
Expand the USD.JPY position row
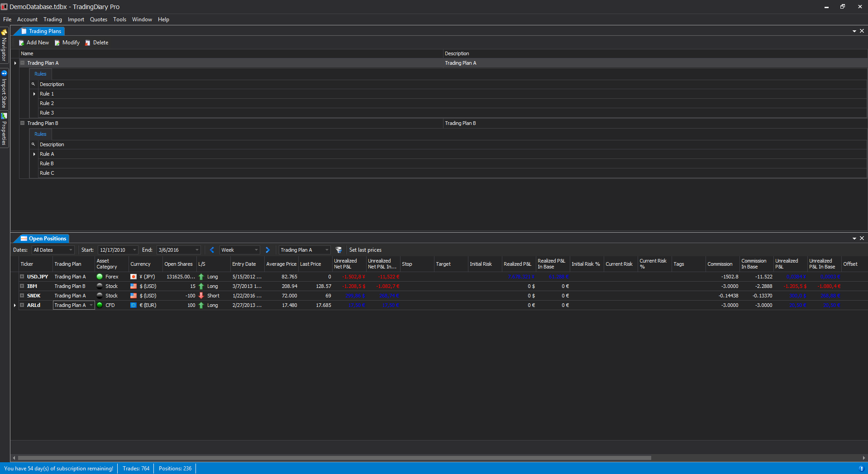tap(22, 277)
